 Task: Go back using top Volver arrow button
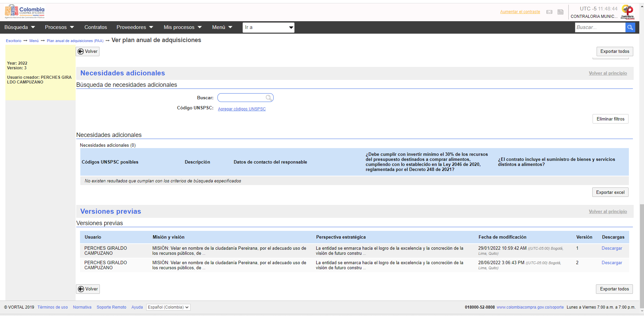pos(88,51)
